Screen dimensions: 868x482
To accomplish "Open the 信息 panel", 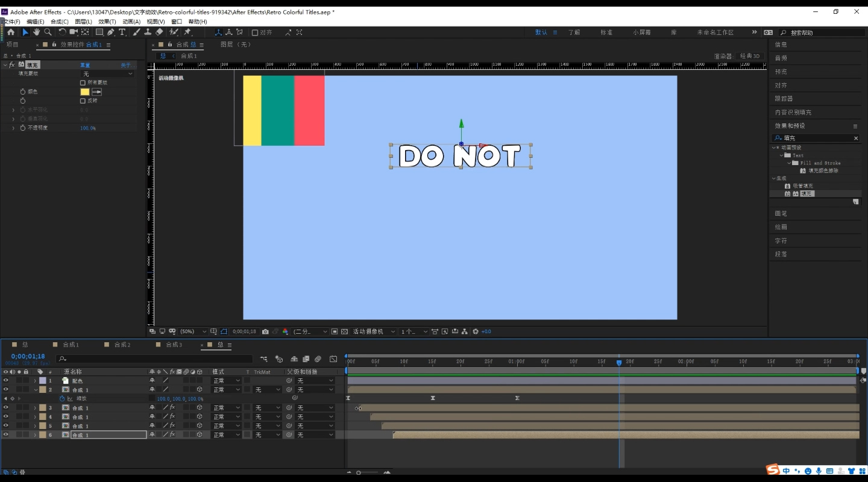I will [x=781, y=45].
